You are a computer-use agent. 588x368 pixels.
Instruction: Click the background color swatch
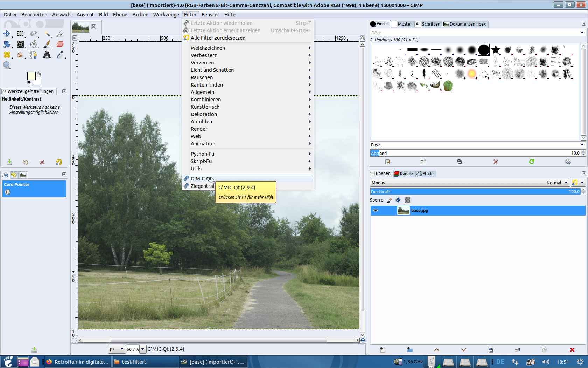tap(38, 82)
